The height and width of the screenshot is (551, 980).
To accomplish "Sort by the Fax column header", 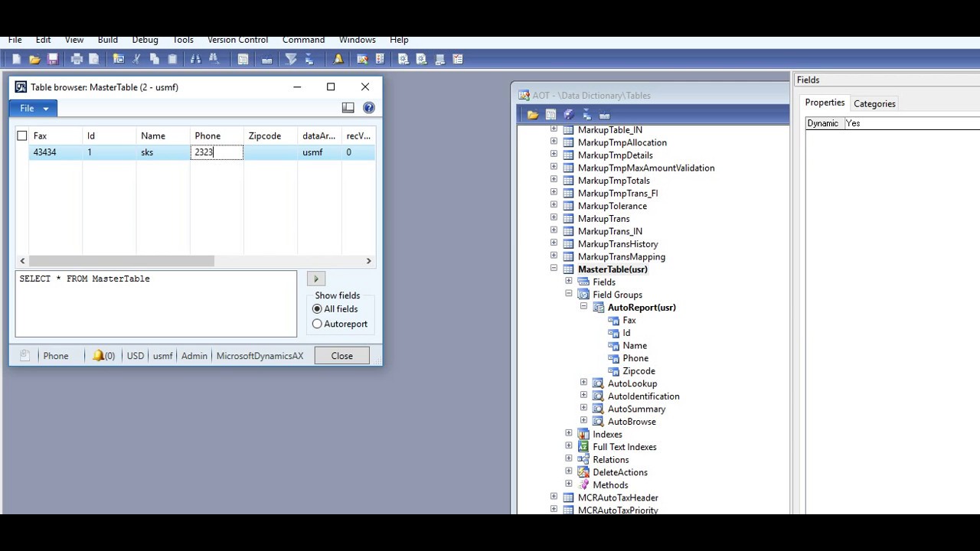I will [56, 135].
